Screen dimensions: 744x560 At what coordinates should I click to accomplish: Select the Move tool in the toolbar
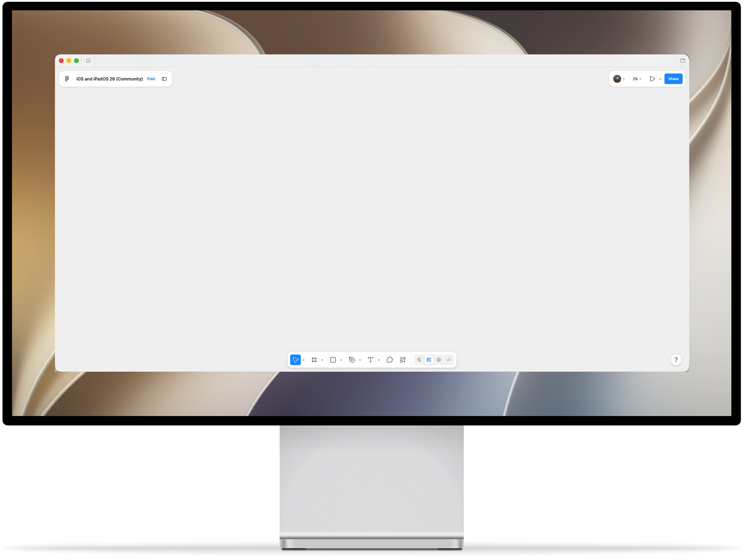[x=295, y=360]
